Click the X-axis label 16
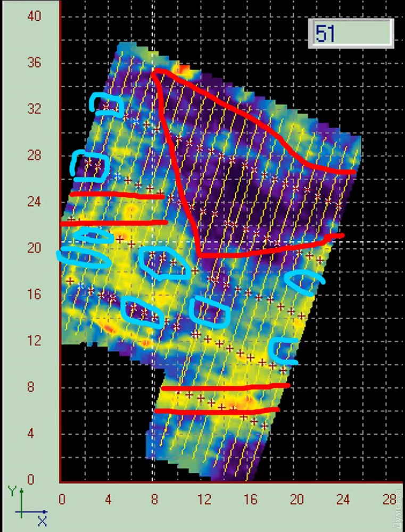Image resolution: width=405 pixels, height=532 pixels. (x=251, y=500)
